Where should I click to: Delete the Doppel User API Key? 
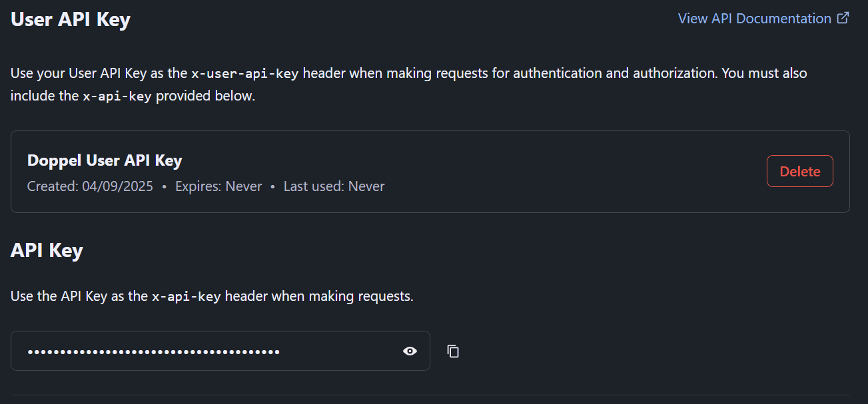[x=799, y=171]
